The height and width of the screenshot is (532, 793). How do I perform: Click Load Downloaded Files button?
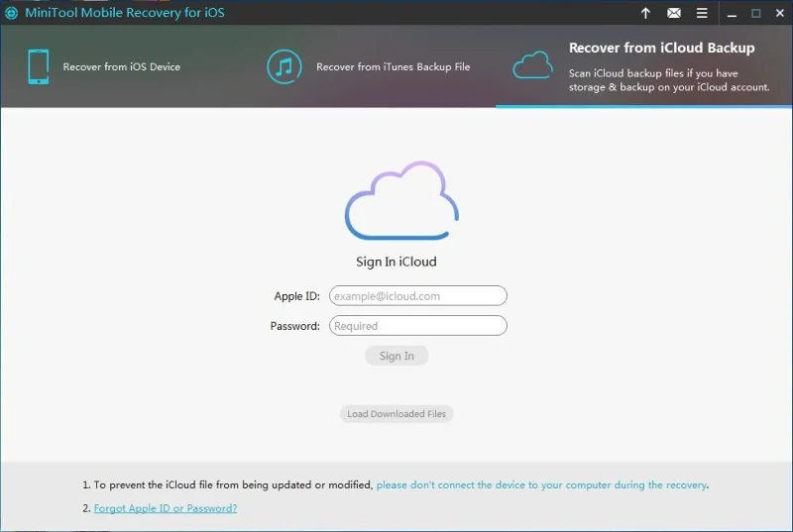coord(396,414)
